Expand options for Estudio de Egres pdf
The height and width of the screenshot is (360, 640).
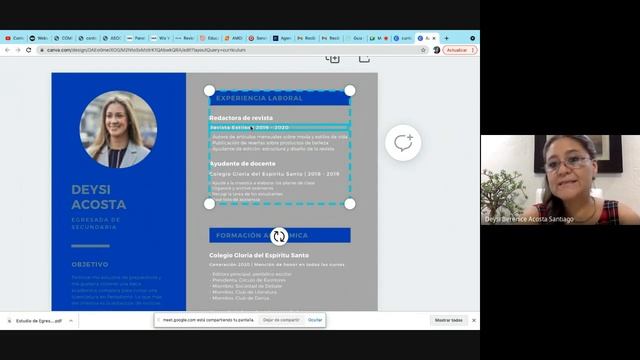71,321
